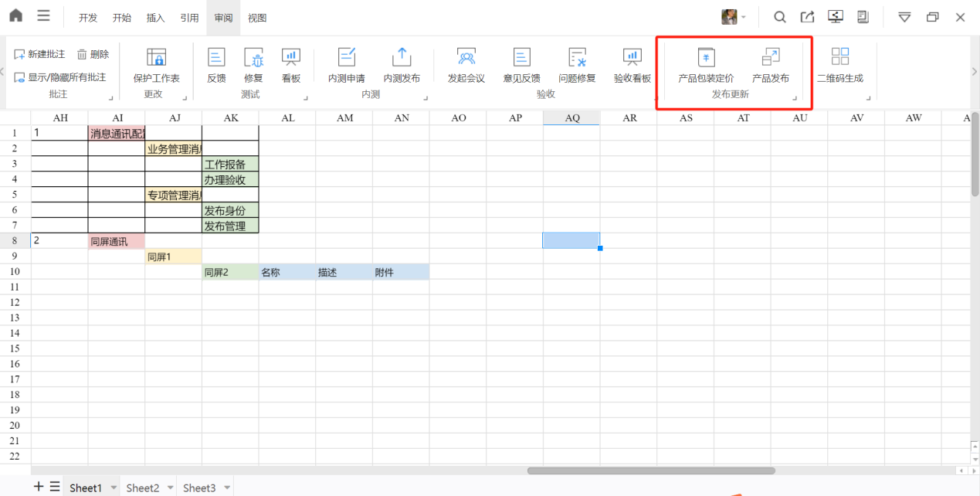
Task: Open the 插入 ribbon tab
Action: point(156,18)
